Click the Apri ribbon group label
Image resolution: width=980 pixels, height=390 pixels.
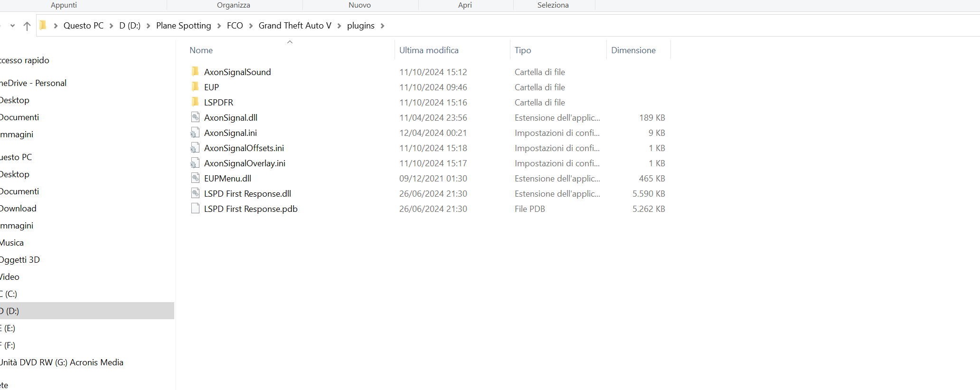click(465, 5)
